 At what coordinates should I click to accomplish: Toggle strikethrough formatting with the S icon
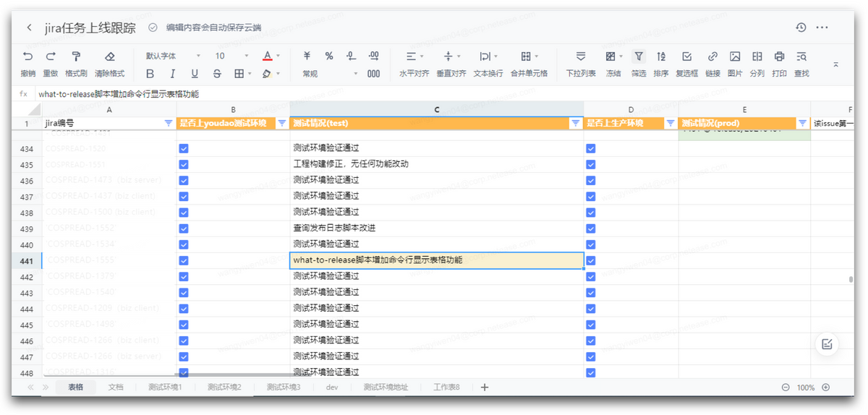point(217,74)
